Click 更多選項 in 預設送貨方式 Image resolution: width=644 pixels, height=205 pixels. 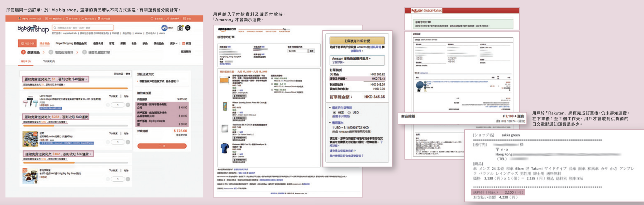click(171, 81)
